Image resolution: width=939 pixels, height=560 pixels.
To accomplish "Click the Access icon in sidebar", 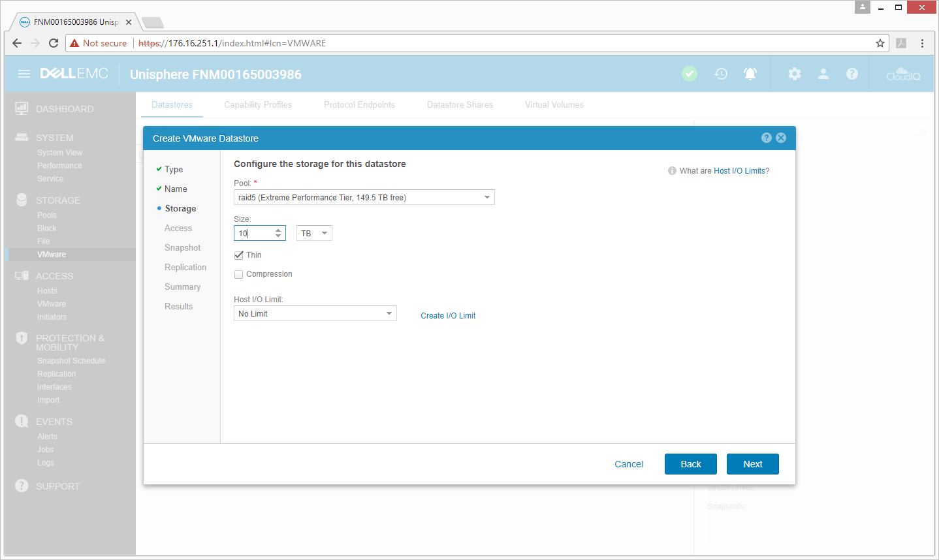I will click(x=22, y=275).
